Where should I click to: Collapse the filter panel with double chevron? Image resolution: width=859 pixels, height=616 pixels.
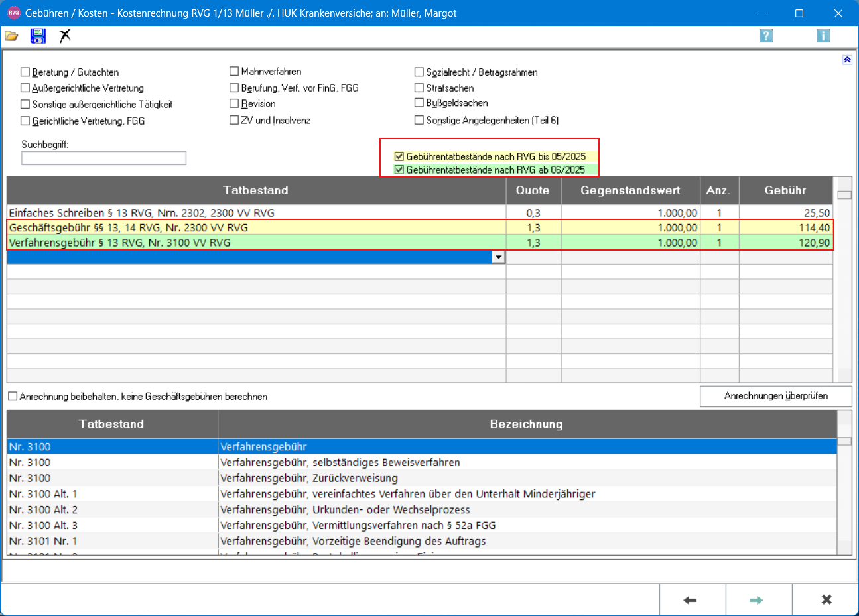pyautogui.click(x=847, y=60)
